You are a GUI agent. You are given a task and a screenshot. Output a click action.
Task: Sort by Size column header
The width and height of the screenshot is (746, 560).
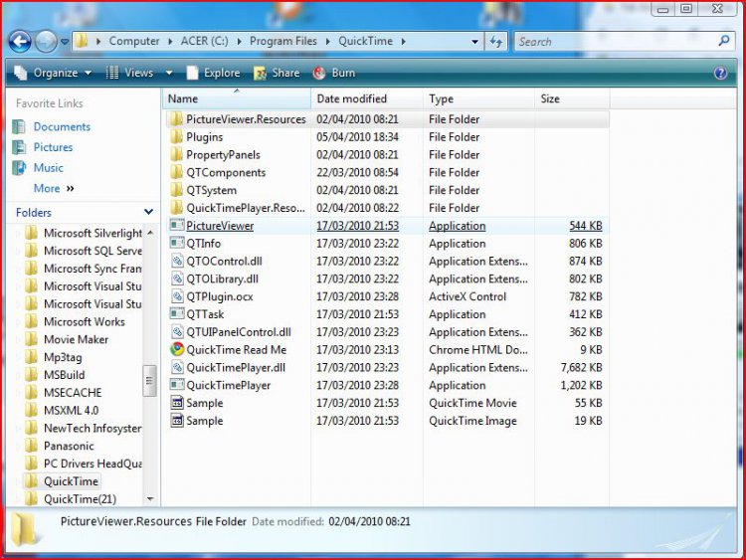[x=572, y=98]
